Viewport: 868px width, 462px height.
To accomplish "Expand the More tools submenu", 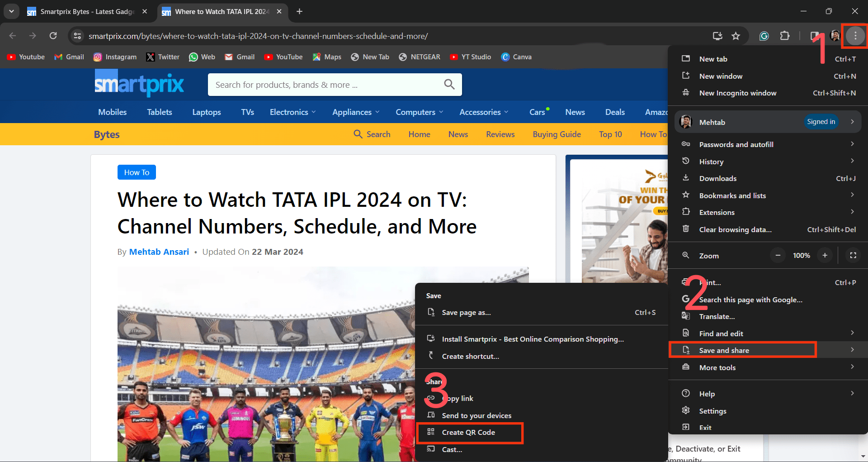I will click(x=769, y=367).
